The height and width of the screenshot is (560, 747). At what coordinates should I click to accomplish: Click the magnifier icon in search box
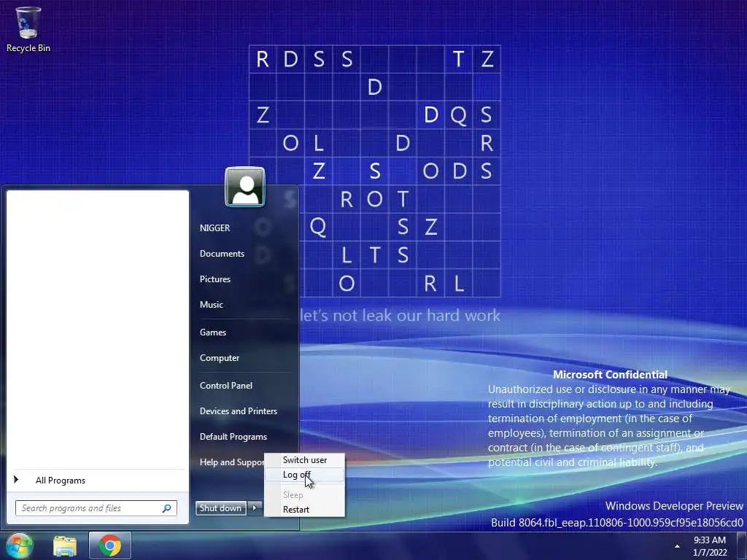coord(167,508)
